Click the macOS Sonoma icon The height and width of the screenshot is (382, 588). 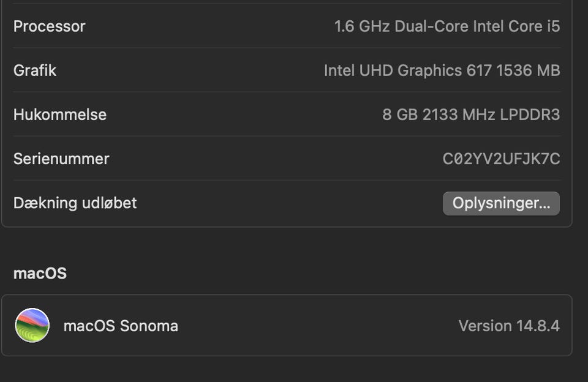32,325
